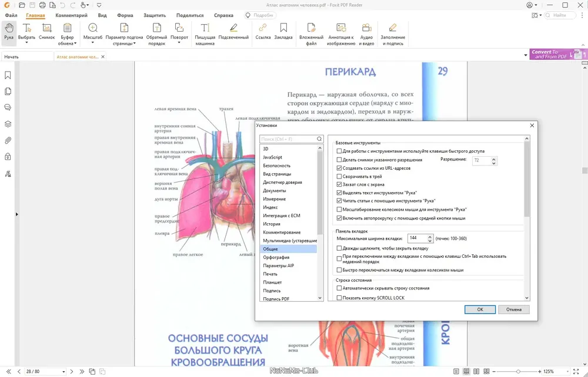This screenshot has height=377, width=588.
Task: Enable Масштабирование колесиком мыши checkbox
Action: (x=339, y=210)
